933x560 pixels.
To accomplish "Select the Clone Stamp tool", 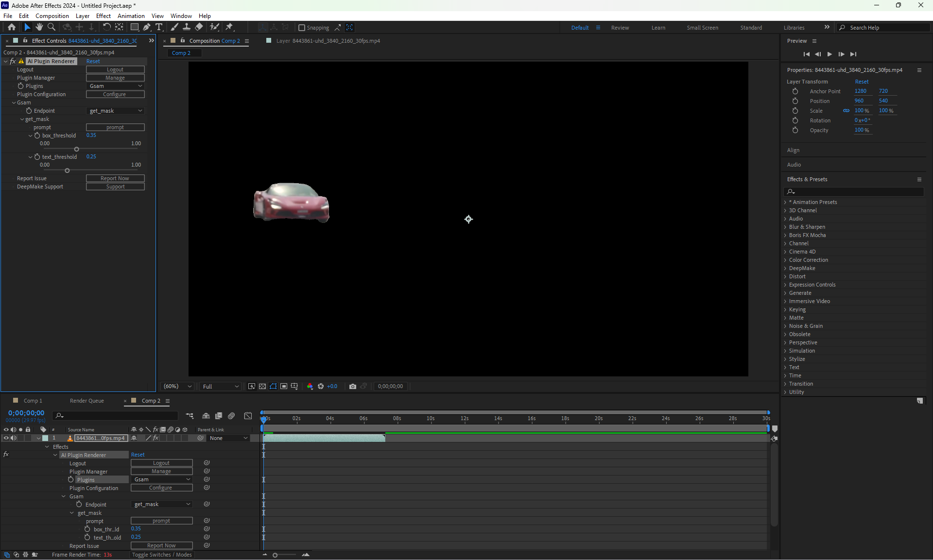I will [187, 27].
